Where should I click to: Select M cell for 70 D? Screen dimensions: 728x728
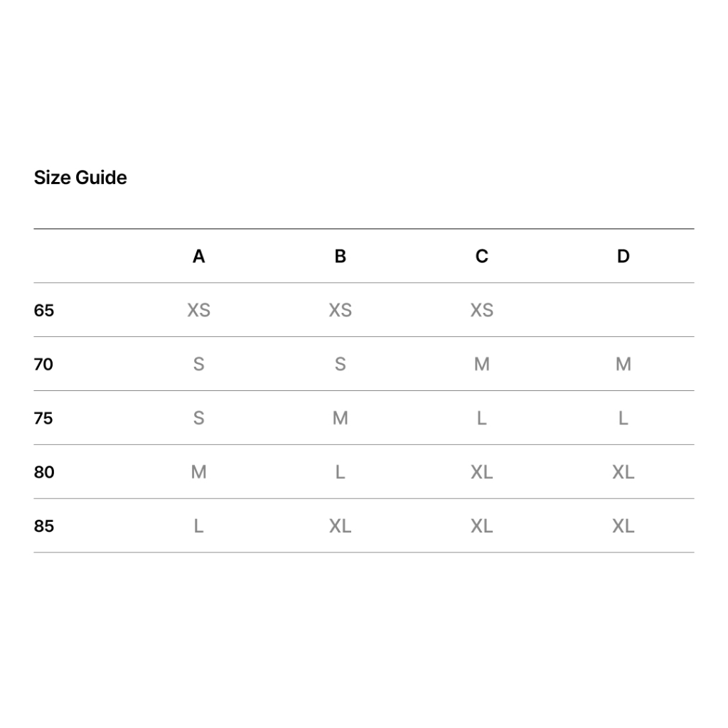pyautogui.click(x=623, y=364)
